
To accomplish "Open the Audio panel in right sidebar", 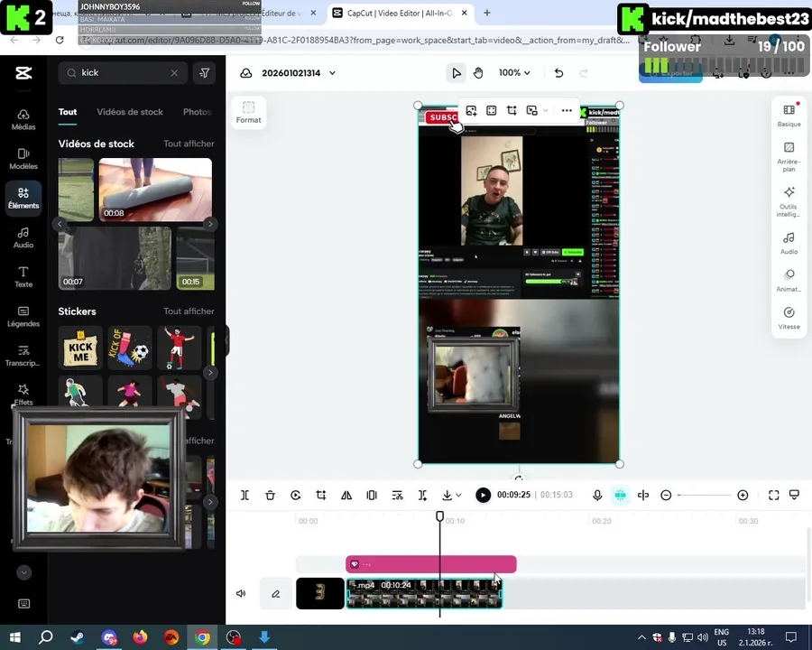I will tap(789, 243).
